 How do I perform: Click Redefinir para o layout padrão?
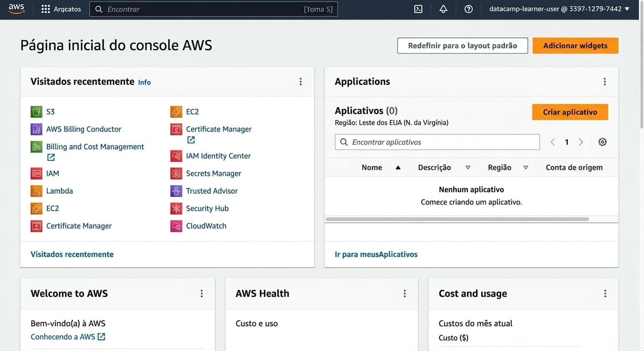click(x=462, y=46)
